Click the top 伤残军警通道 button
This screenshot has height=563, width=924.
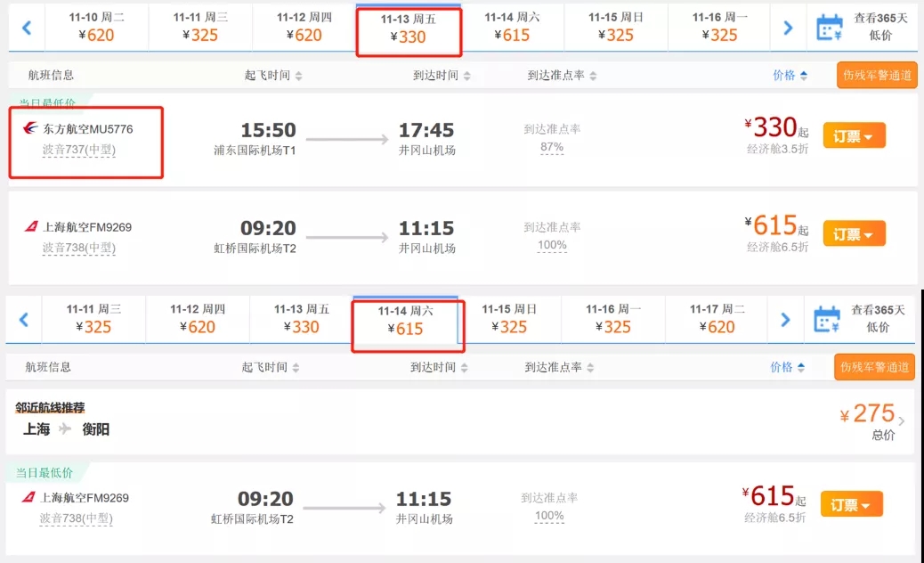[x=877, y=76]
